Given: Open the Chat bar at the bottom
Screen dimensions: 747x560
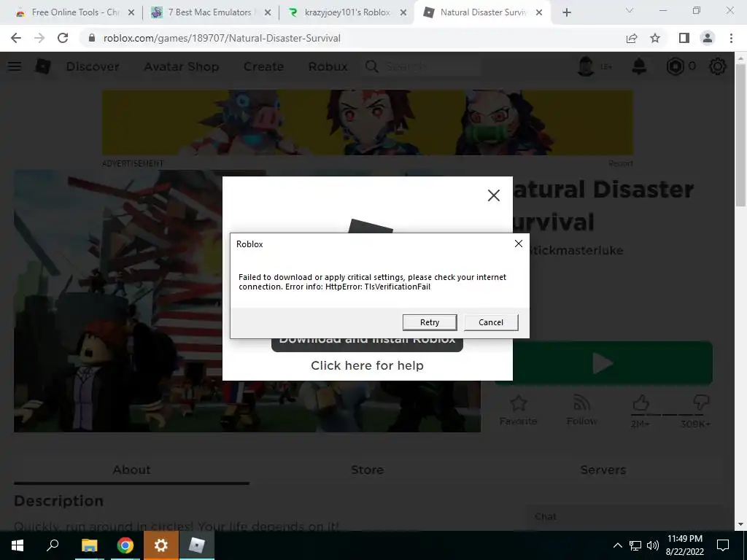Looking at the screenshot, I should 624,517.
